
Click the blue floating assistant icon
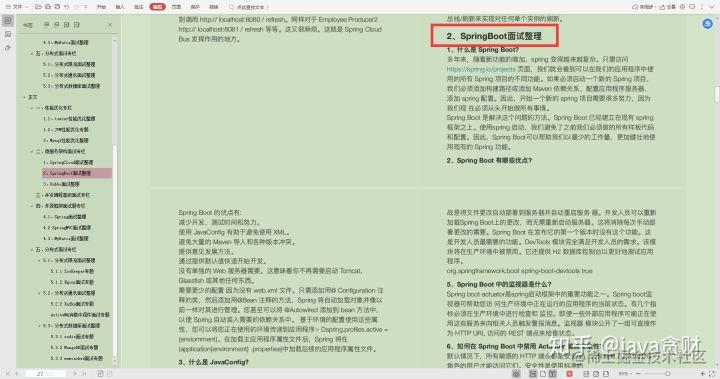[x=708, y=23]
